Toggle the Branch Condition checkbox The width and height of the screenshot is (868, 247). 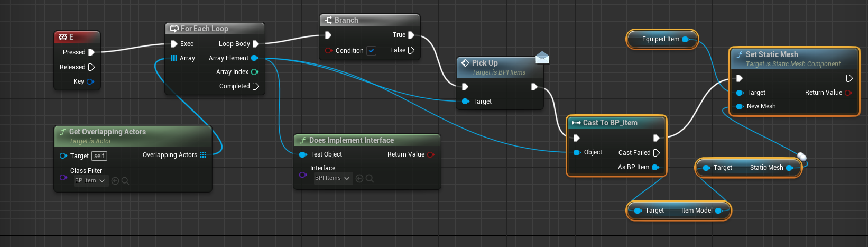pos(372,51)
